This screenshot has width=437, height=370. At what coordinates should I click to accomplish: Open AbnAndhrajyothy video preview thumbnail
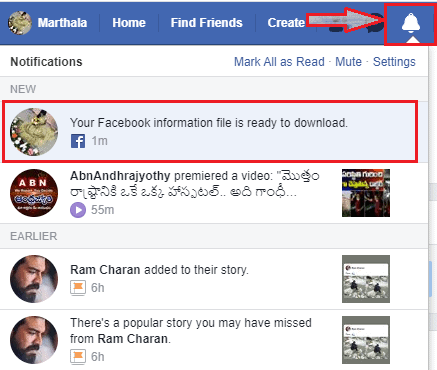click(366, 193)
